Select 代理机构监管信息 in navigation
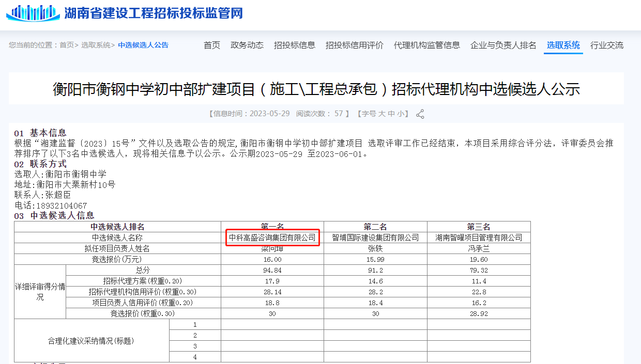 point(427,45)
